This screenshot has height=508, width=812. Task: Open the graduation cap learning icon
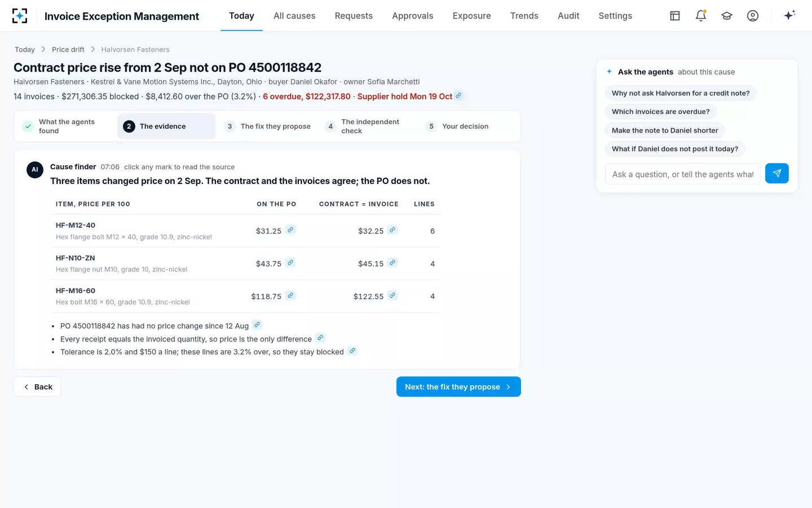click(x=727, y=16)
